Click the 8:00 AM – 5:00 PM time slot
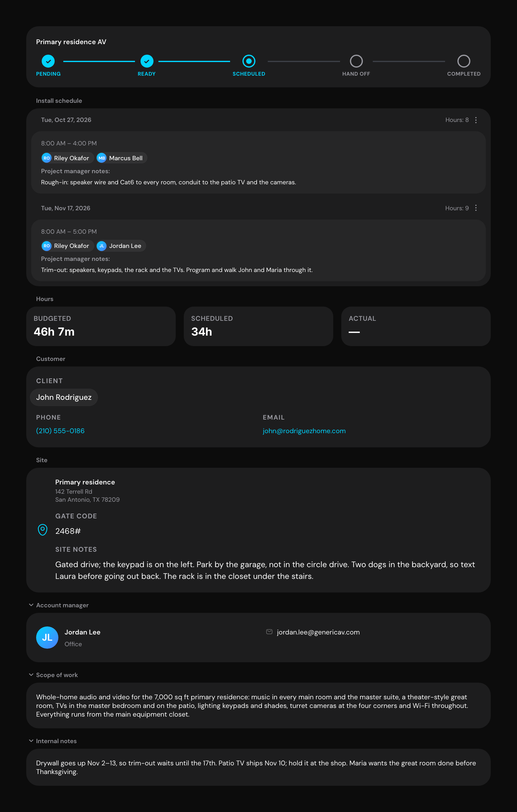The height and width of the screenshot is (812, 517). (69, 232)
